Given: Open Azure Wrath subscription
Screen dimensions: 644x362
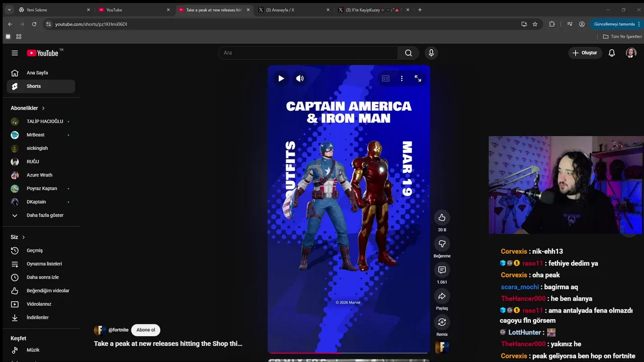Looking at the screenshot, I should pos(41,175).
